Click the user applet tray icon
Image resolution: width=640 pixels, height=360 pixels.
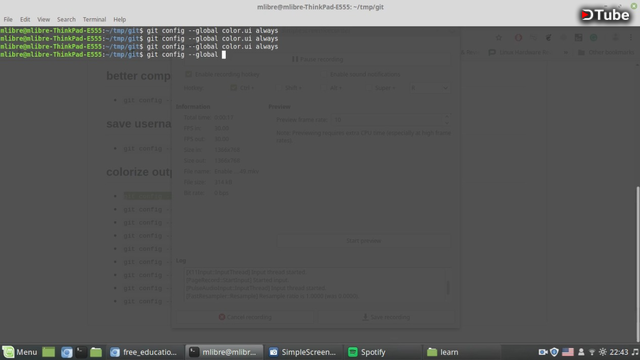pos(581,352)
